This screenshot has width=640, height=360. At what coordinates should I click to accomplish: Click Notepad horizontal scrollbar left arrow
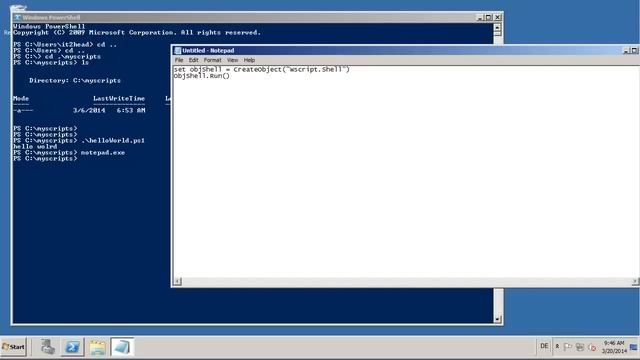coord(177,281)
